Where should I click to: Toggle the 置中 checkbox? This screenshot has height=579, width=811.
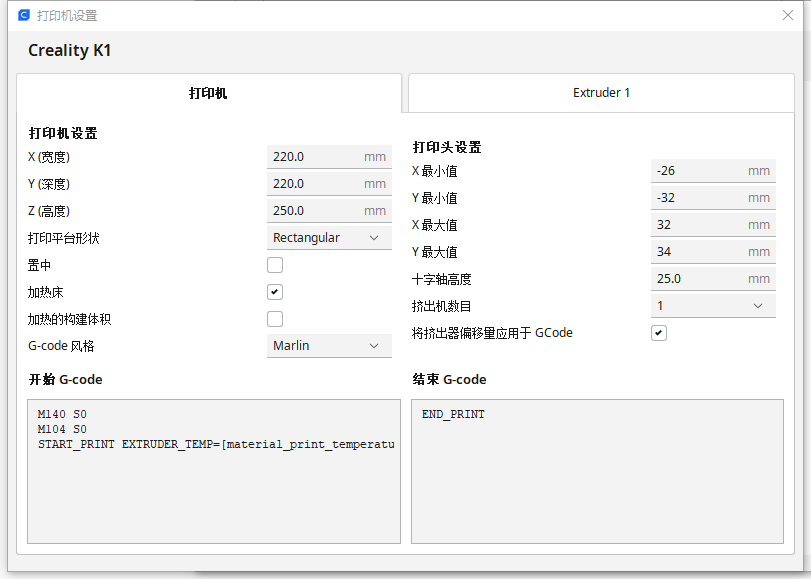coord(275,265)
